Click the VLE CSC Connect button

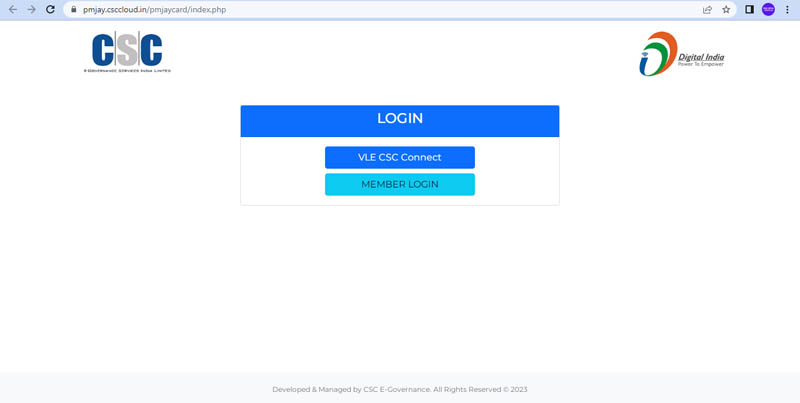(400, 158)
